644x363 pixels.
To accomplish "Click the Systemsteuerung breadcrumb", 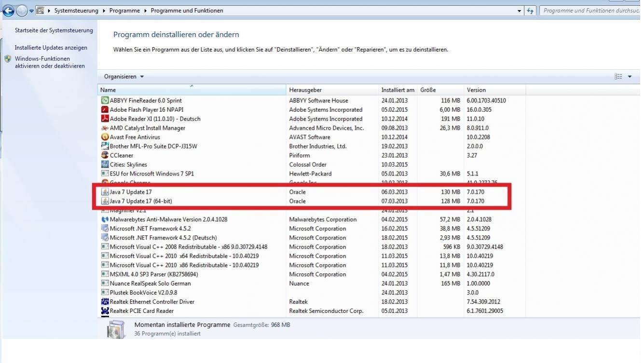I will tap(76, 11).
